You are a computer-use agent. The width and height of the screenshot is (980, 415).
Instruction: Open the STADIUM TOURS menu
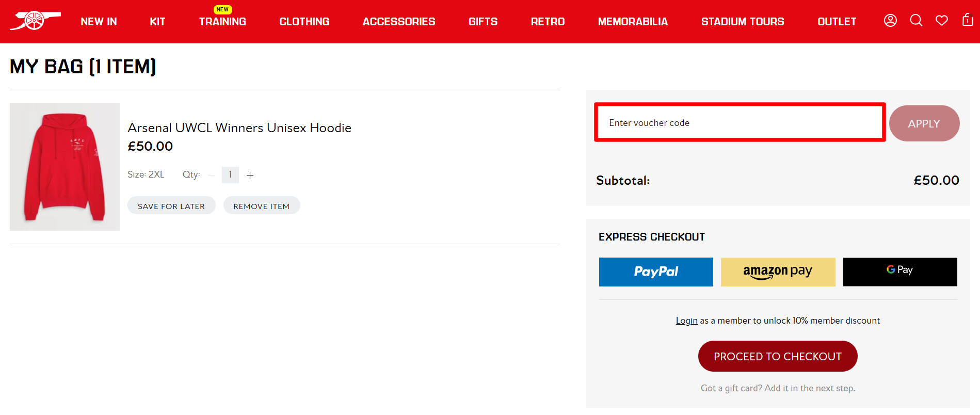pyautogui.click(x=743, y=22)
